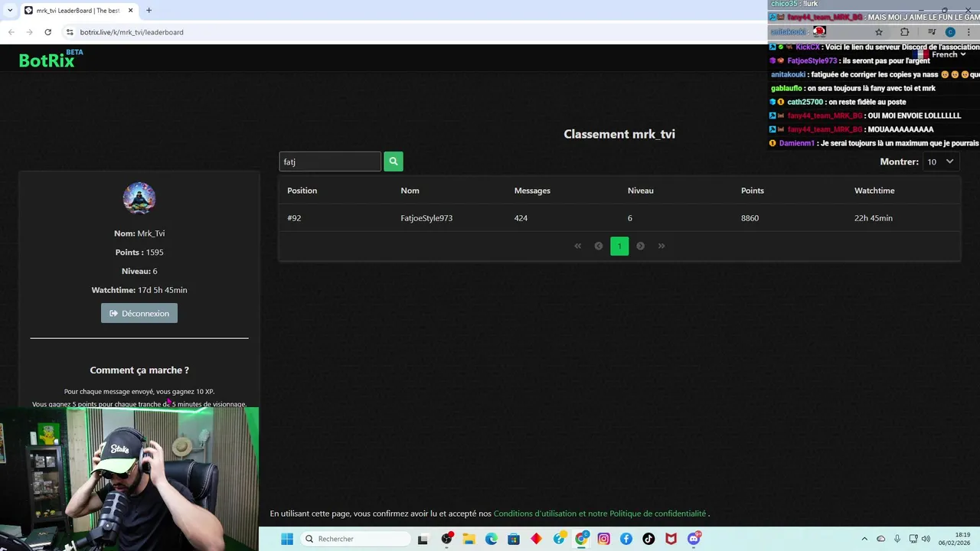Open the Chrome profile avatar C
The width and height of the screenshot is (980, 551).
[x=950, y=32]
